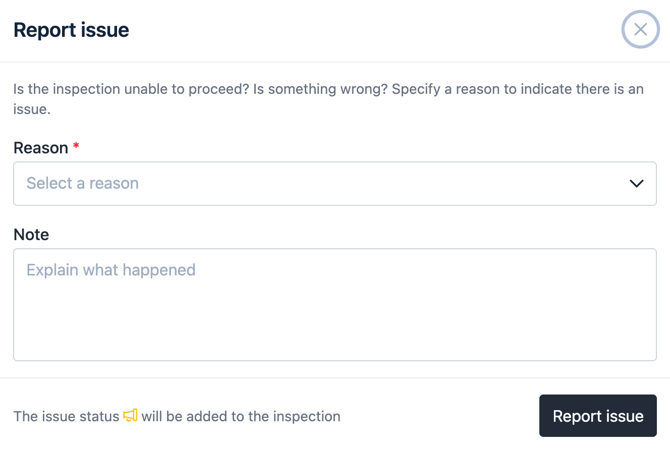Open the "Select a reason" placeholder text
This screenshot has height=450, width=670.
(82, 184)
